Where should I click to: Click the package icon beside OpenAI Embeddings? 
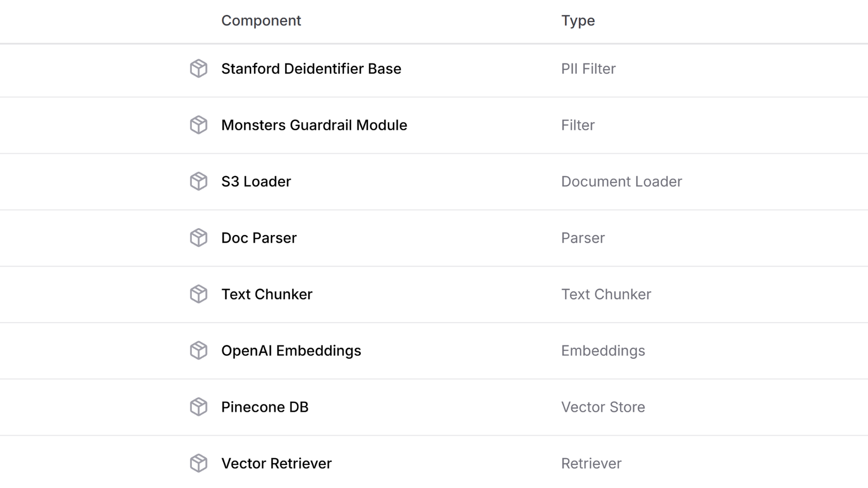[x=198, y=350]
